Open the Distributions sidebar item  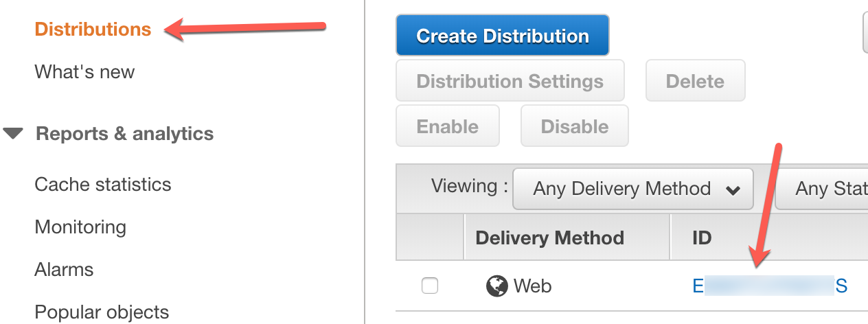point(93,30)
